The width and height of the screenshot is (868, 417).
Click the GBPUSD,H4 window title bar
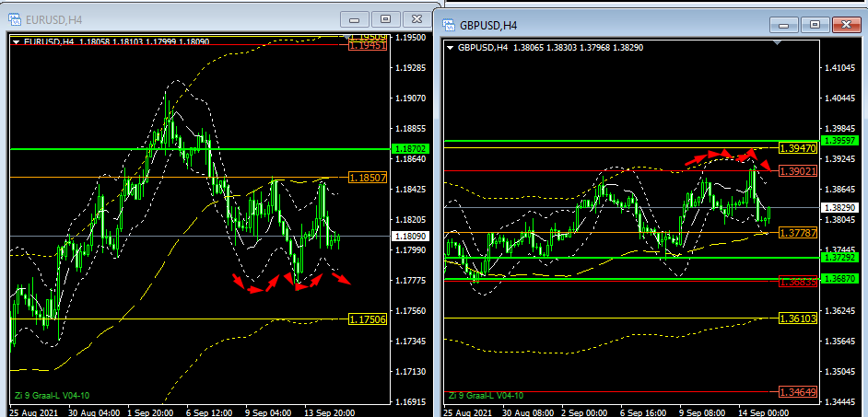pos(627,25)
